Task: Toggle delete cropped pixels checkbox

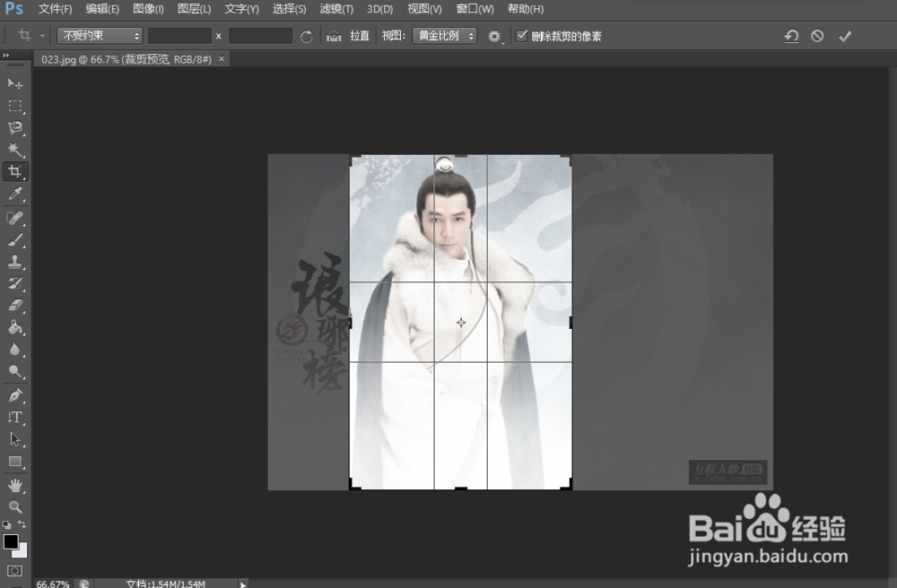Action: tap(521, 36)
